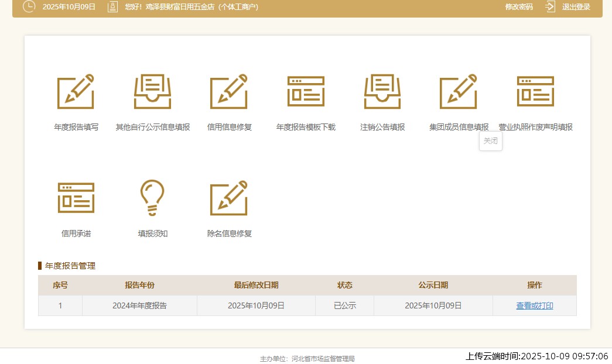The width and height of the screenshot is (612, 364).
Task: Click the 年度报告填写 text label
Action: 76,127
